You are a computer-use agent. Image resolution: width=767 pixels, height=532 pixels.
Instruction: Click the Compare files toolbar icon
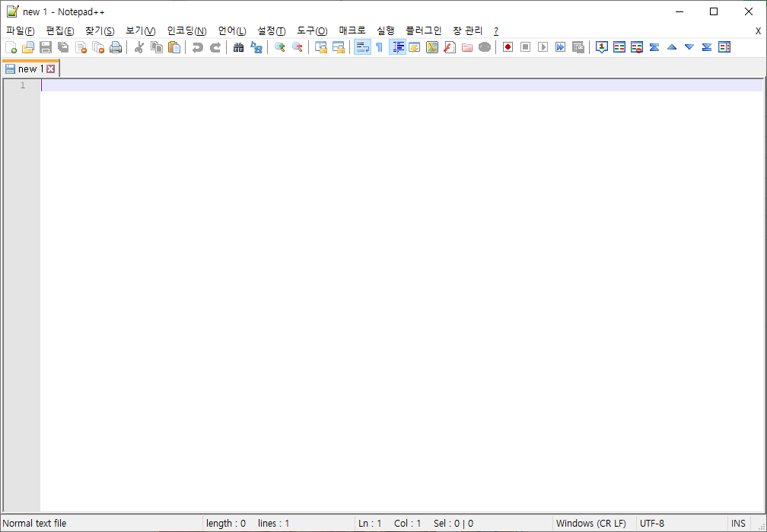click(x=619, y=47)
